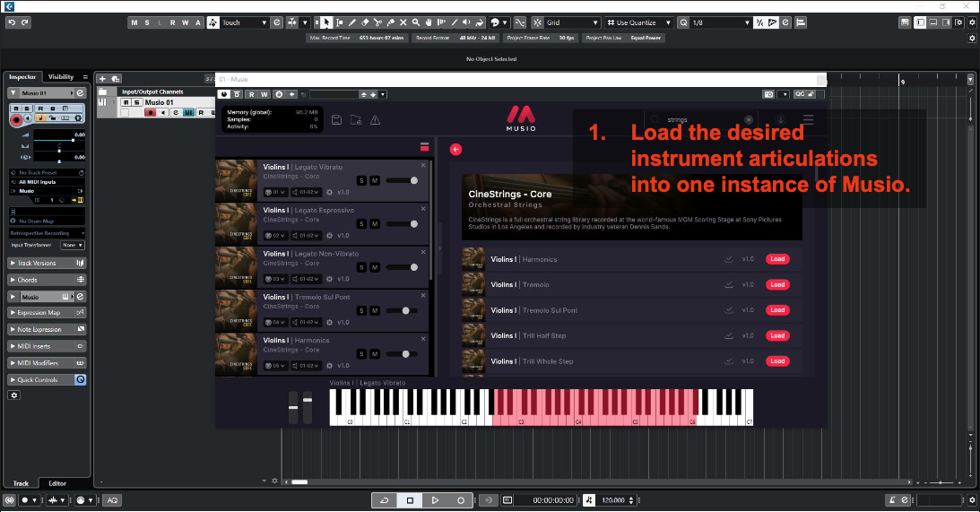Click the red back arrow in Musio browser

pyautogui.click(x=455, y=149)
